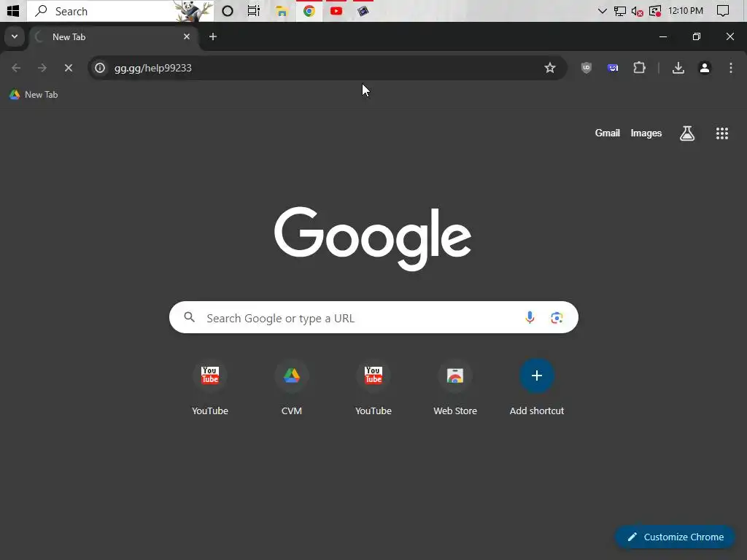
Task: Open the purple extension icon
Action: (x=613, y=68)
